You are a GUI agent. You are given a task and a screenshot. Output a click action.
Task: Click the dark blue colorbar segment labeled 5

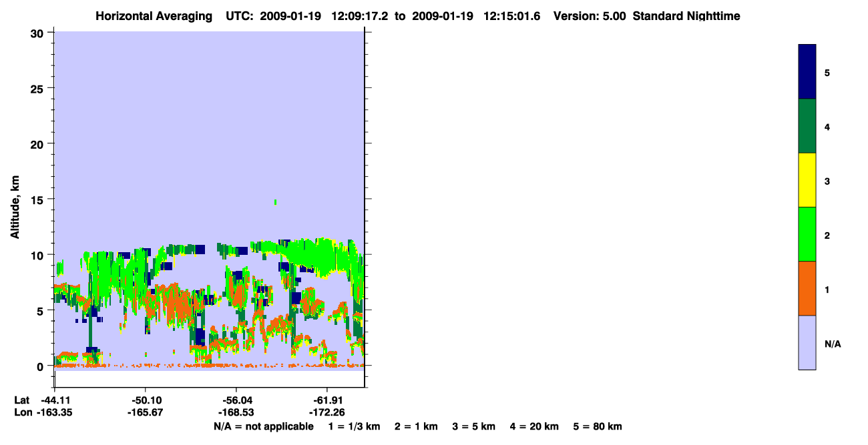click(x=807, y=72)
